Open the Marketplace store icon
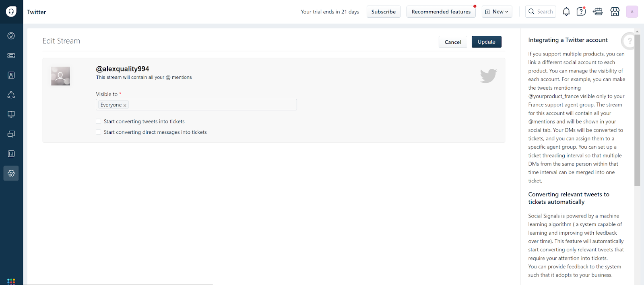The width and height of the screenshot is (644, 285). pos(615,12)
